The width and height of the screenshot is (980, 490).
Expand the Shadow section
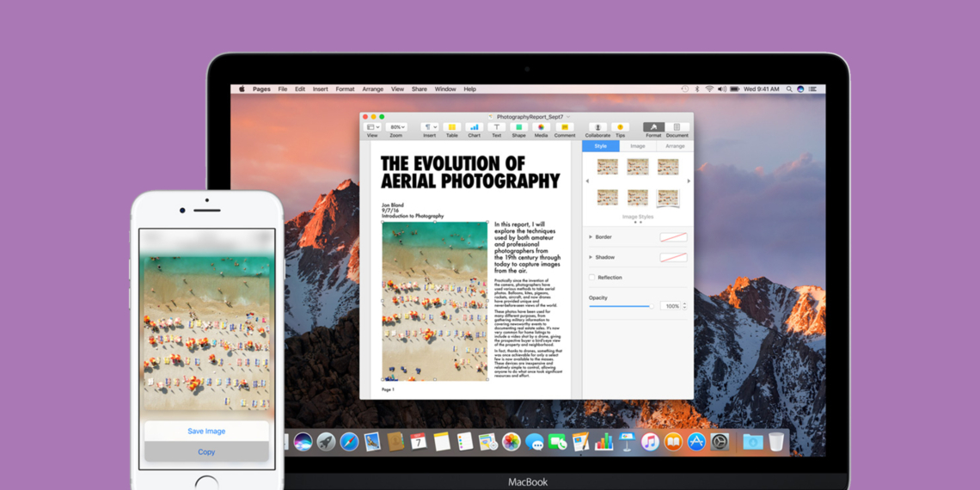pyautogui.click(x=591, y=257)
